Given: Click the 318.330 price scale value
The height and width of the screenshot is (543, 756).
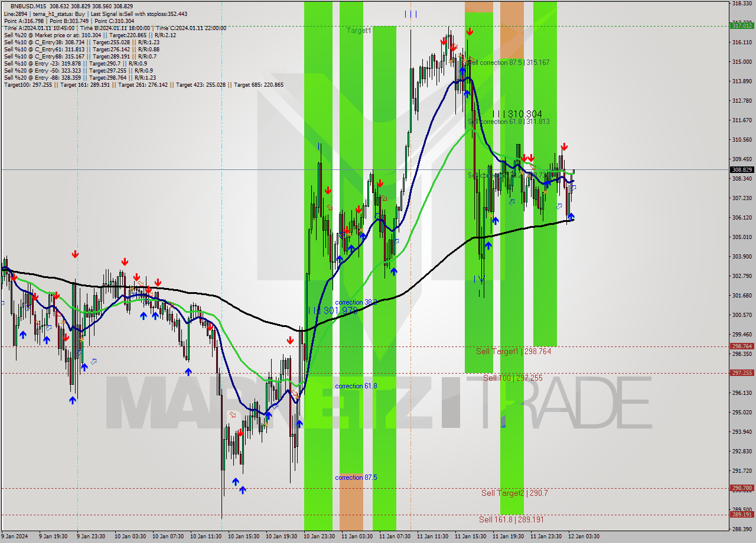Looking at the screenshot, I should pyautogui.click(x=741, y=4).
